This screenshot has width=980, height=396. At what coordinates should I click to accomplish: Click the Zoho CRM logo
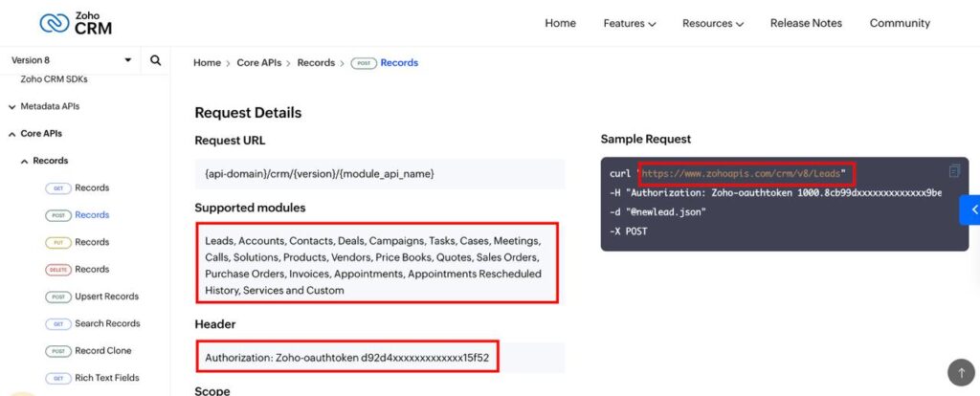click(x=75, y=23)
